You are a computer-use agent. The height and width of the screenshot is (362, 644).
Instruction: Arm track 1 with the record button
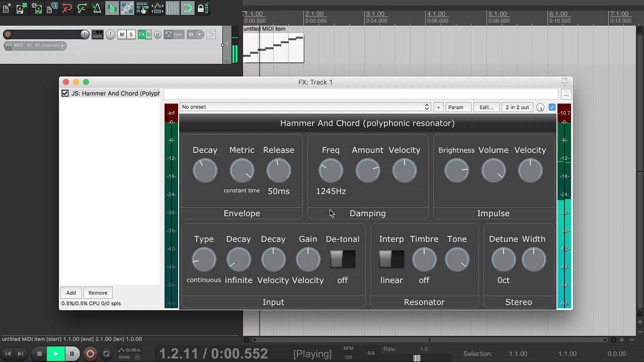(8, 34)
